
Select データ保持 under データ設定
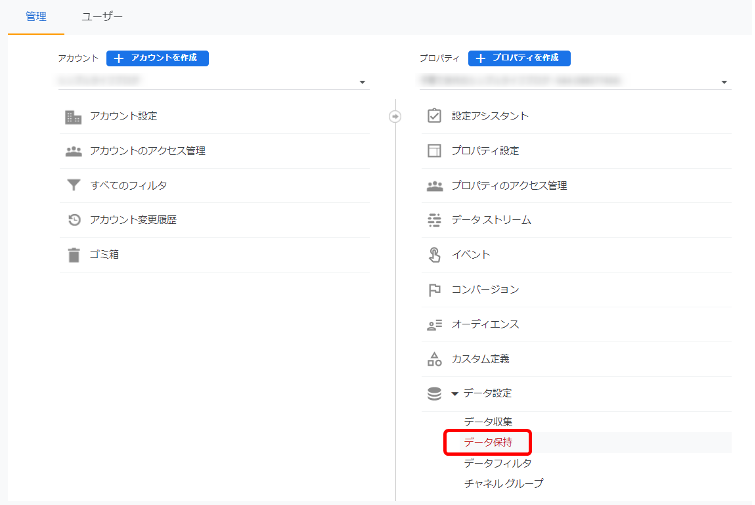coord(488,442)
